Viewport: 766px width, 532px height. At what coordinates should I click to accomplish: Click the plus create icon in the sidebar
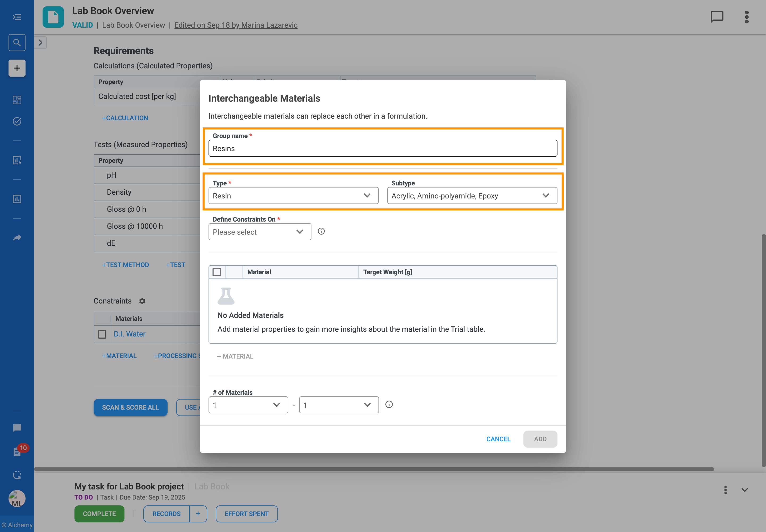click(17, 68)
